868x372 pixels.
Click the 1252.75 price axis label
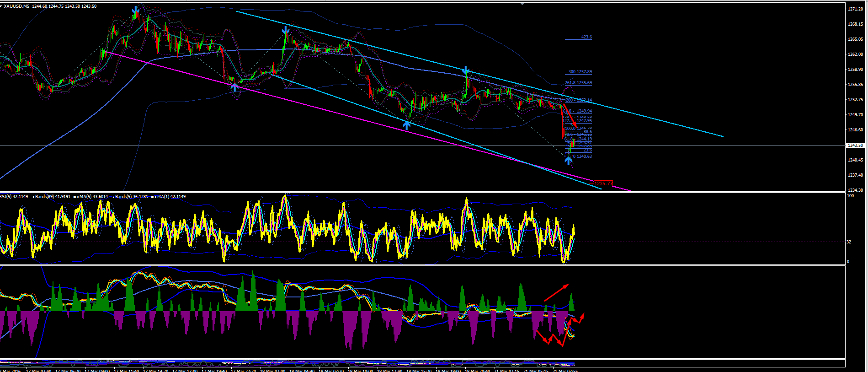coord(855,100)
